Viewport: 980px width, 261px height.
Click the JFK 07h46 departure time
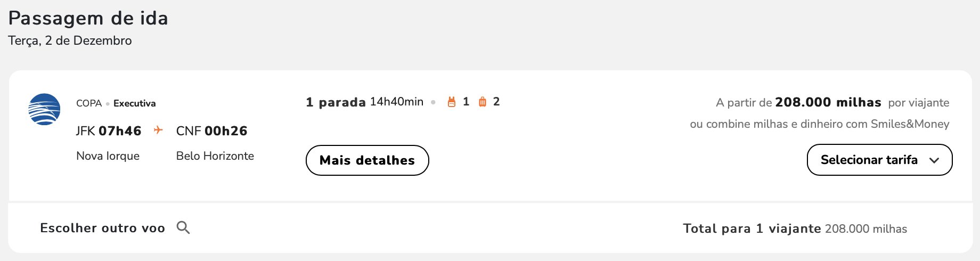point(109,131)
